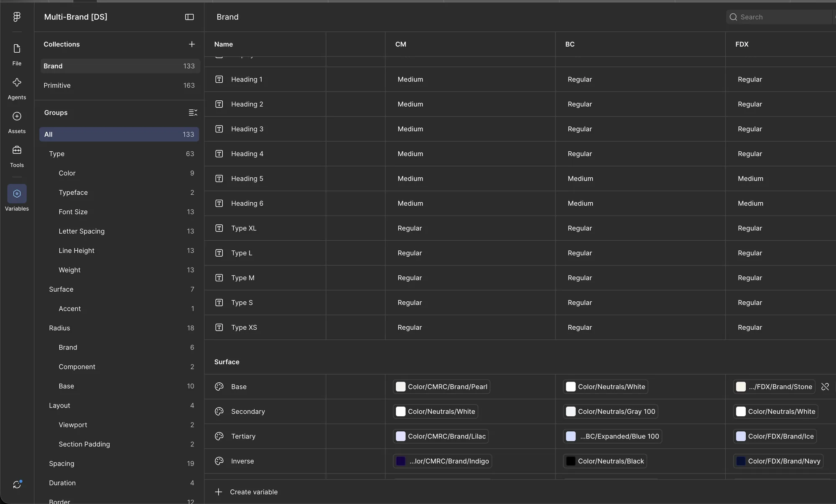Open the Tools panel
Viewport: 836px width, 504px height.
click(x=17, y=156)
